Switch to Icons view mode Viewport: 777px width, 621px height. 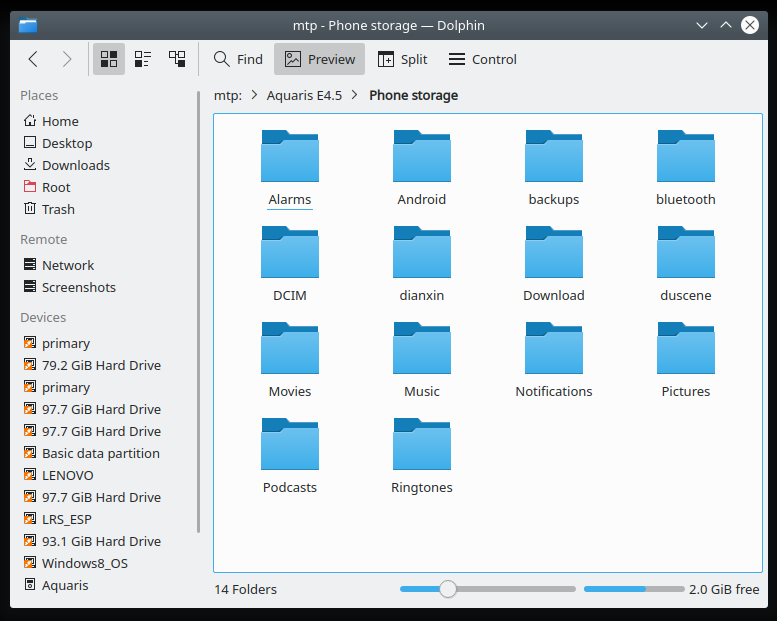click(109, 59)
